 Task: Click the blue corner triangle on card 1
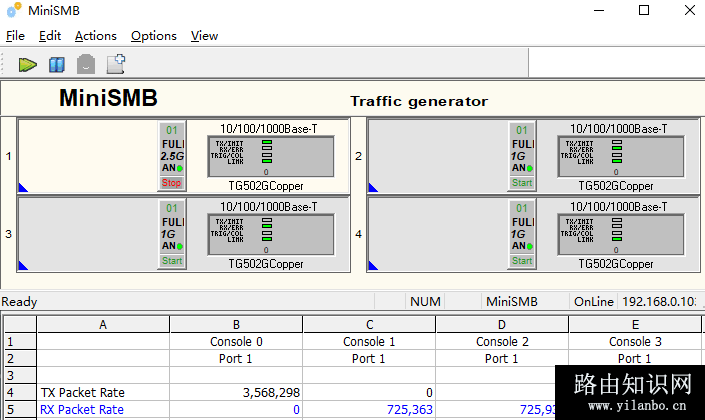(22, 188)
